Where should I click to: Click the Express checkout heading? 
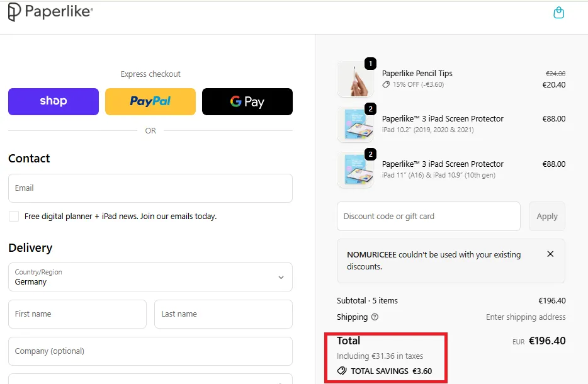pos(150,74)
